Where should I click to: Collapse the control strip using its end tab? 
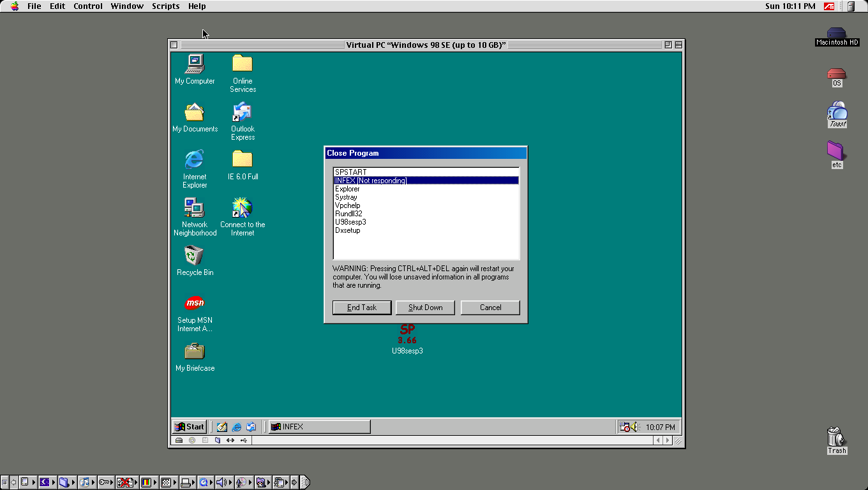click(305, 482)
